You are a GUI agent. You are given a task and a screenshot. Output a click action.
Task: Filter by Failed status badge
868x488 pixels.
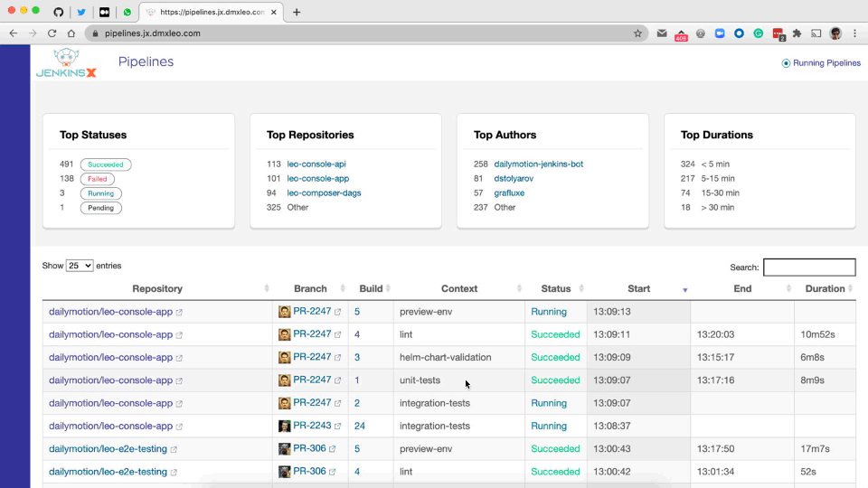pyautogui.click(x=98, y=179)
